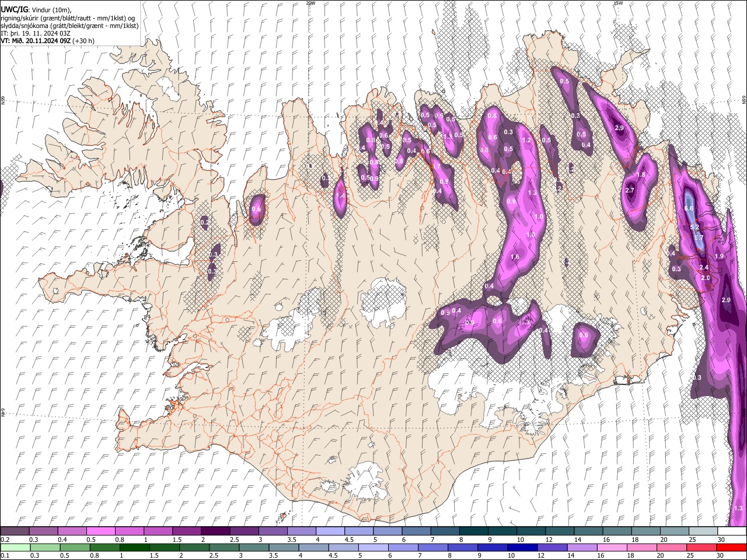Click the 1.9 precipitation value on the map

720,256
